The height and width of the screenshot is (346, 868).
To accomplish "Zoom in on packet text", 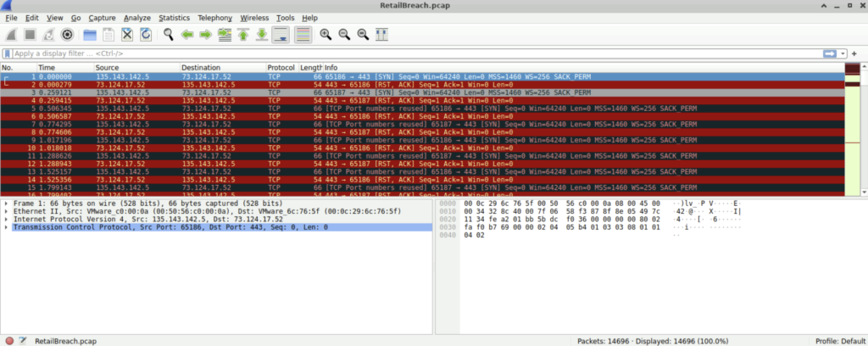I will click(x=325, y=35).
